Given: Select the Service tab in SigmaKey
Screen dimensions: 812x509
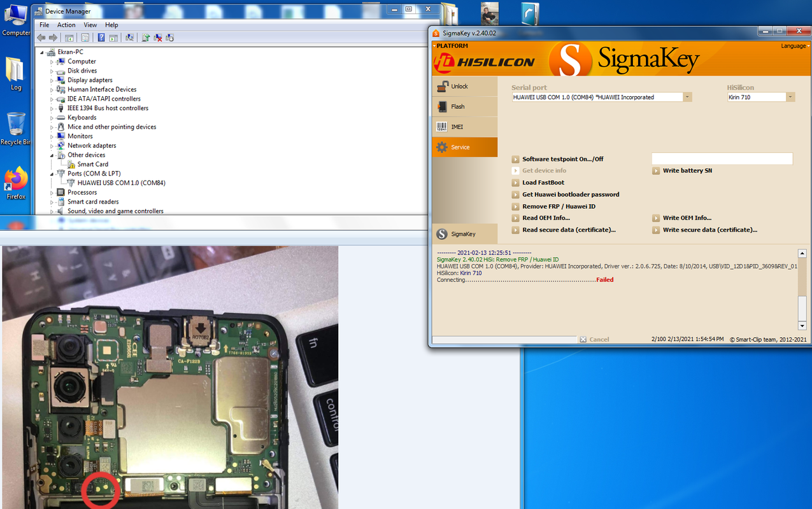Looking at the screenshot, I should pos(464,147).
